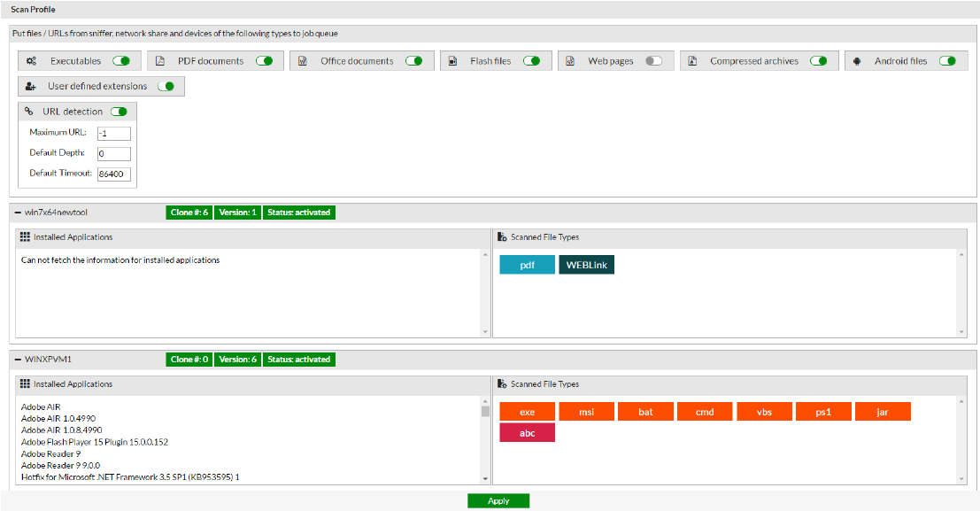Select Adobe AIR 1.0.8.4990 list entry
The width and height of the screenshot is (980, 511).
61,430
